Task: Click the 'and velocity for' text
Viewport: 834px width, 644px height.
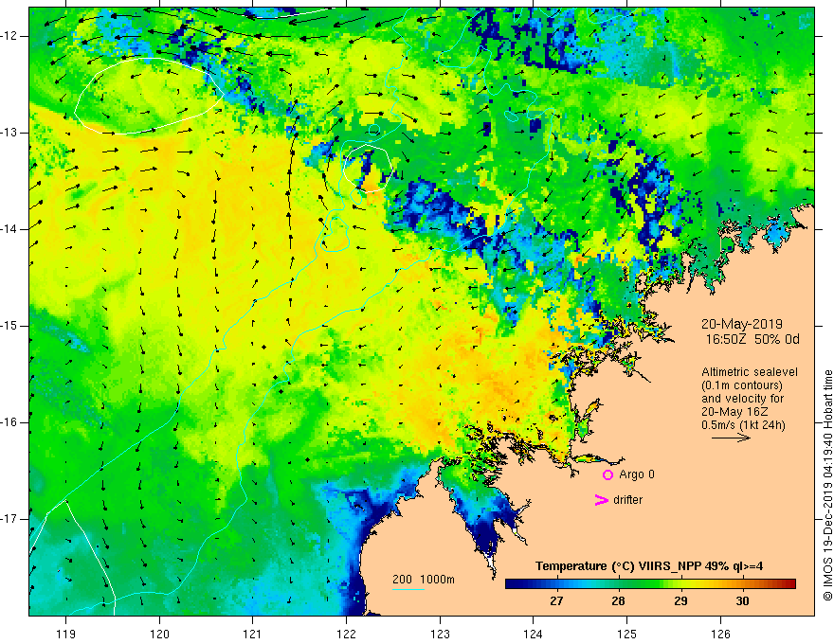Action: click(742, 399)
